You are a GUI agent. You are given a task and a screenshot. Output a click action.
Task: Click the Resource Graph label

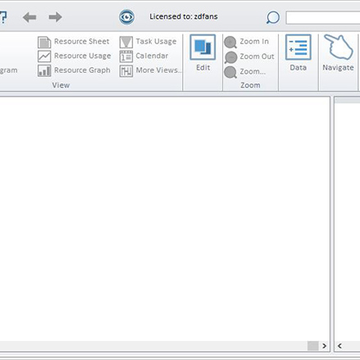pos(82,70)
